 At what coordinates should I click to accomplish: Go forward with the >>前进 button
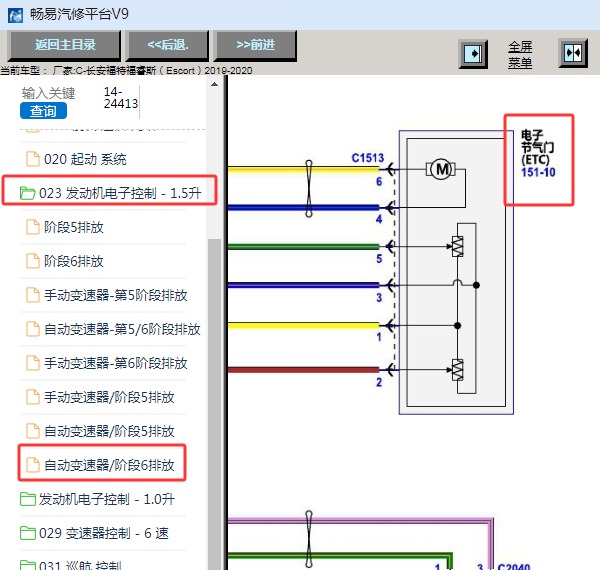[255, 46]
